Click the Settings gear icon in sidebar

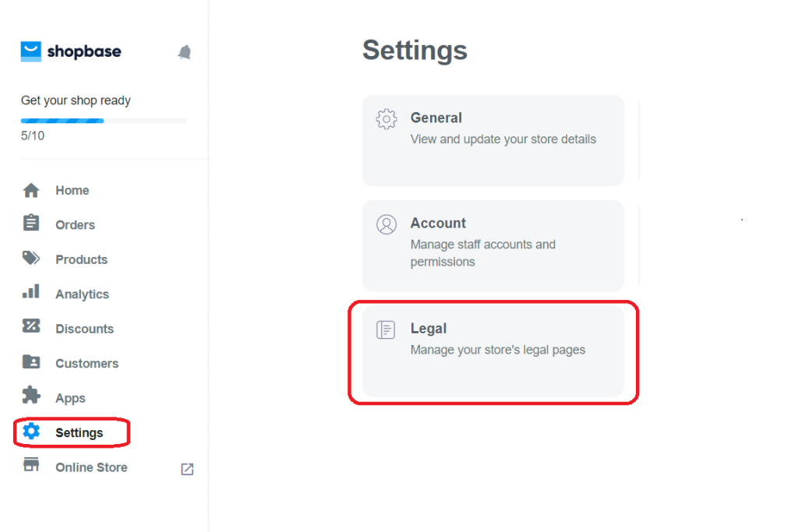pos(31,432)
